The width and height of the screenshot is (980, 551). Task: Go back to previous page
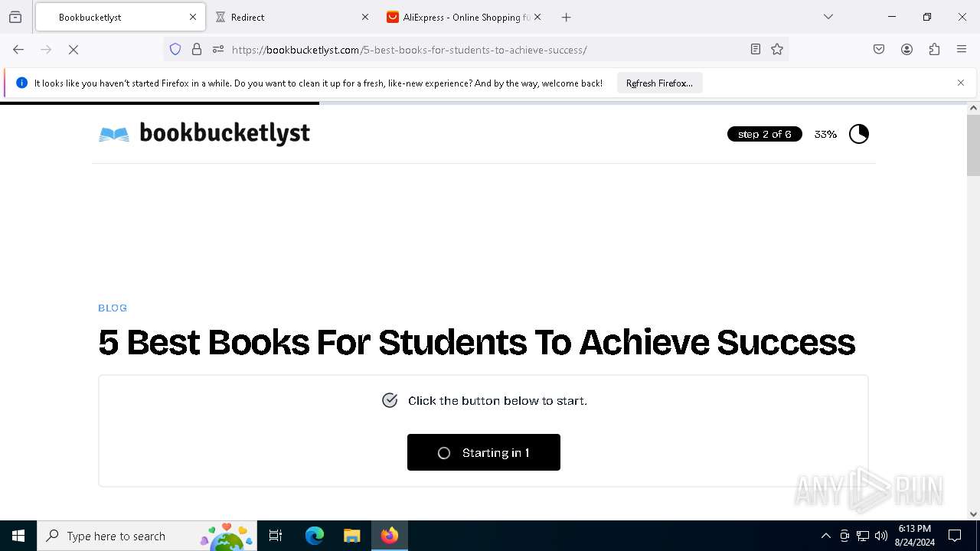(x=18, y=50)
